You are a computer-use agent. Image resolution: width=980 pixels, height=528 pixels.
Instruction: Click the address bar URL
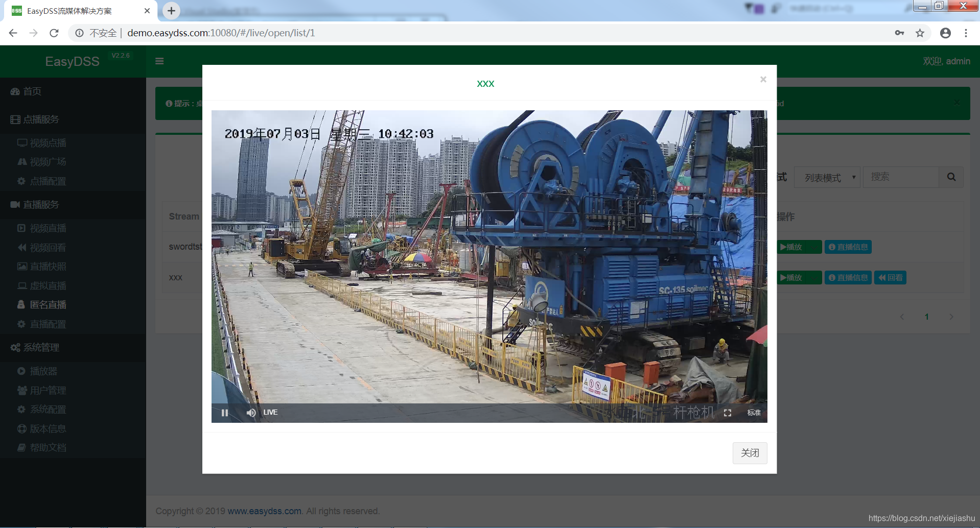tap(221, 33)
